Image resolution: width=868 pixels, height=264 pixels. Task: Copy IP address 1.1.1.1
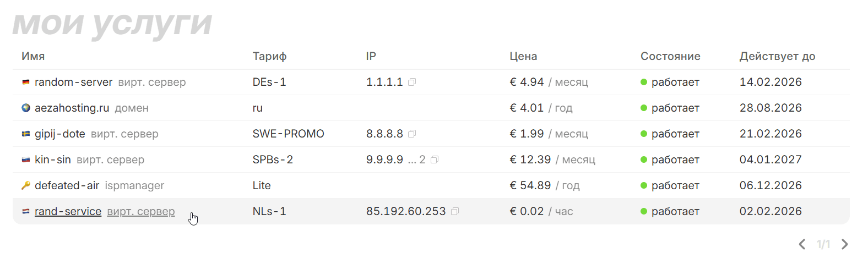pyautogui.click(x=412, y=82)
